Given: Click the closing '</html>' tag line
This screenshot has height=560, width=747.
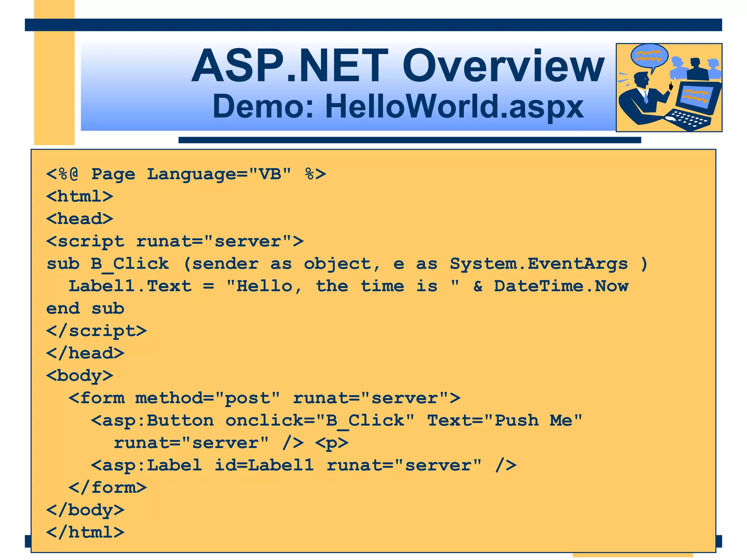Looking at the screenshot, I should [x=85, y=533].
